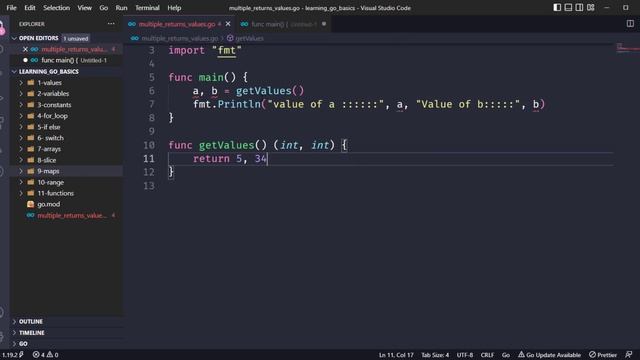Viewport: 640px width, 360px height.
Task: Click unsaved dot on Untitled-1 tab
Action: 324,24
